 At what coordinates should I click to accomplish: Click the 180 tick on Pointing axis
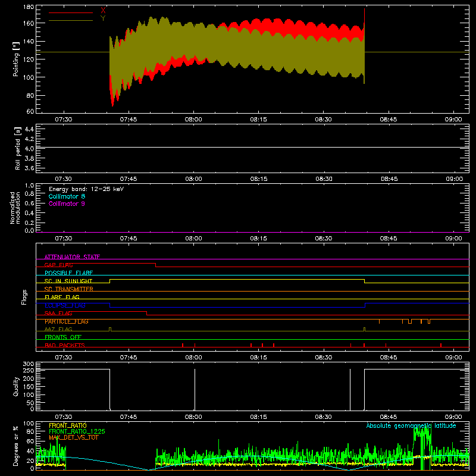pos(29,7)
